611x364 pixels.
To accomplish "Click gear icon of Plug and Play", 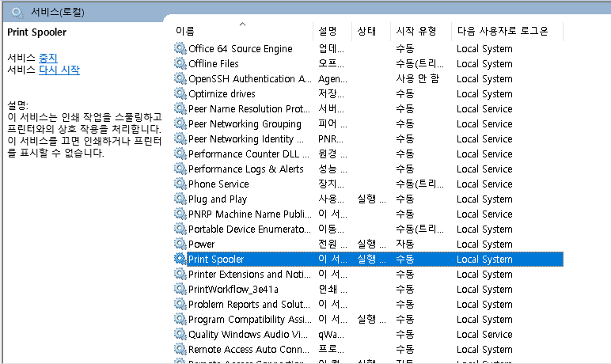I will [x=180, y=199].
